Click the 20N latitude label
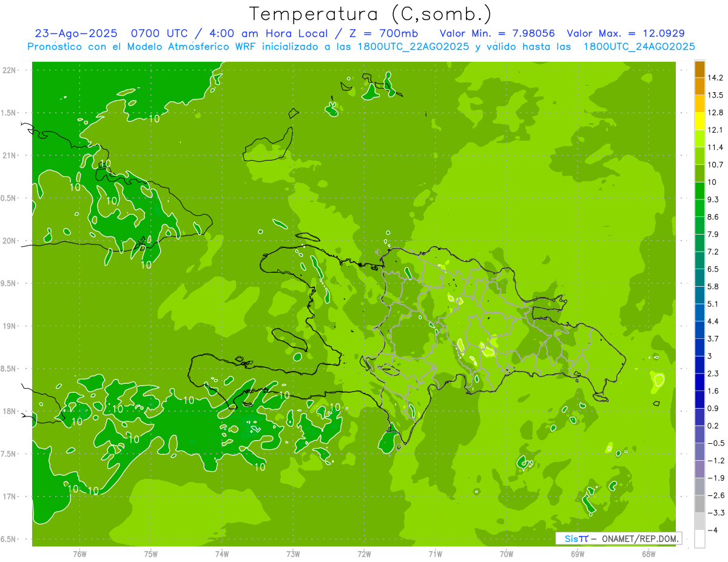This screenshot has height=562, width=728. click(x=10, y=241)
